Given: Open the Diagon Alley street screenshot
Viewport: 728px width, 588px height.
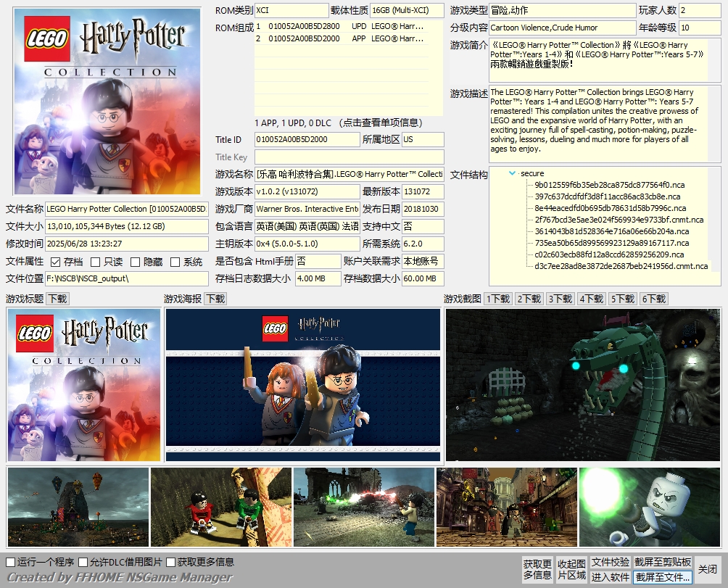Looking at the screenshot, I should point(507,508).
